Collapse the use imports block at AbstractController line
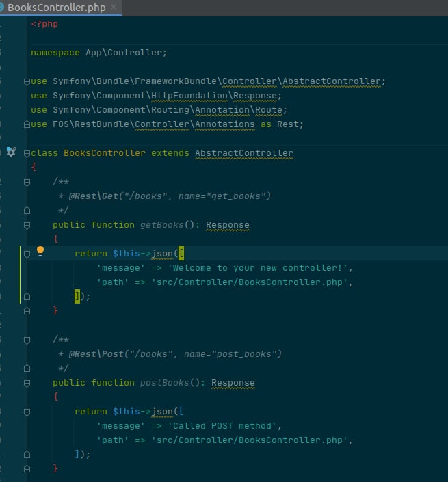Screen dimensions: 448x482 (27, 81)
